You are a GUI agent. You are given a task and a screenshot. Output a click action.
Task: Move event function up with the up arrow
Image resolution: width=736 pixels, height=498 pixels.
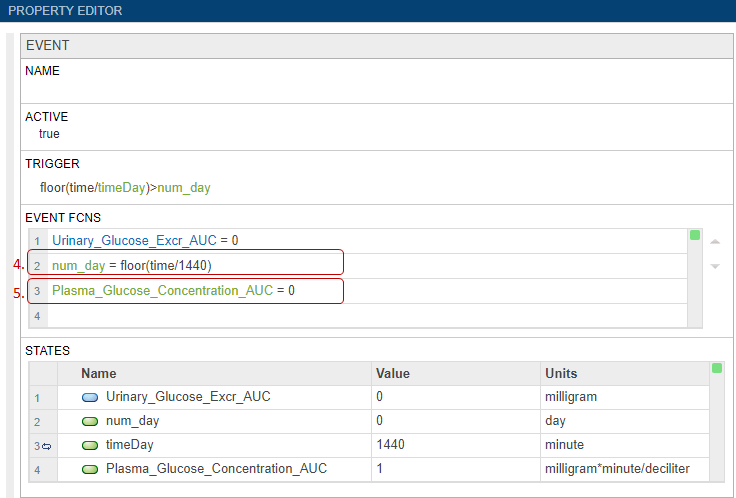714,242
